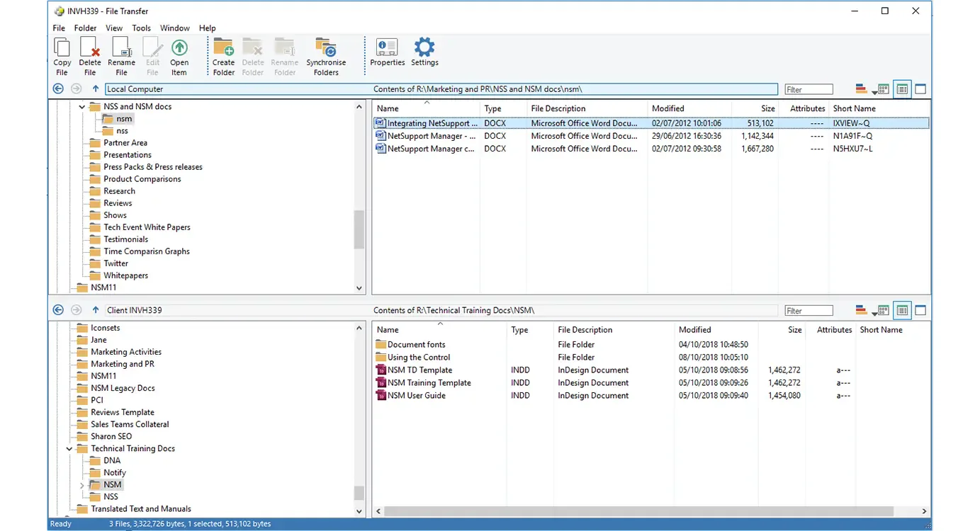The height and width of the screenshot is (531, 980).
Task: Open the Help menu
Action: coord(207,28)
